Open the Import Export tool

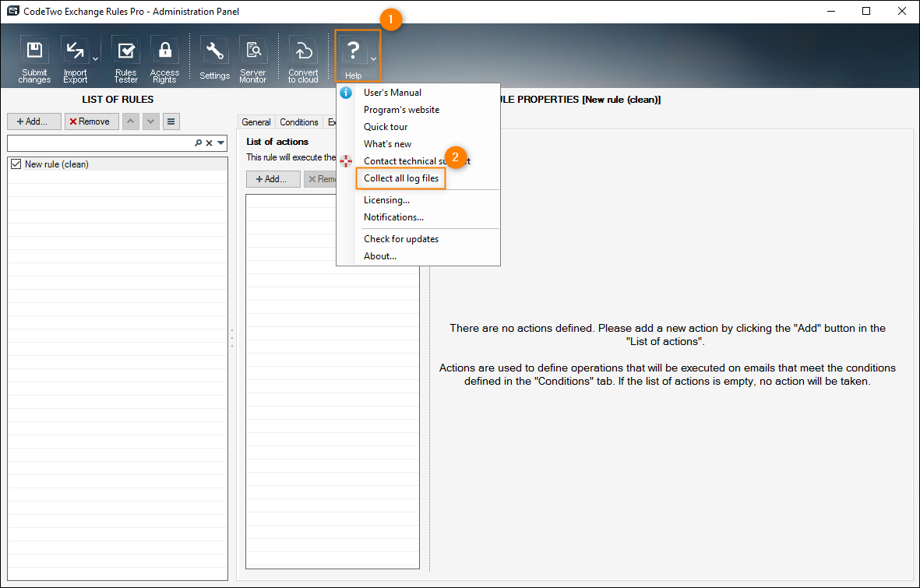coord(75,59)
